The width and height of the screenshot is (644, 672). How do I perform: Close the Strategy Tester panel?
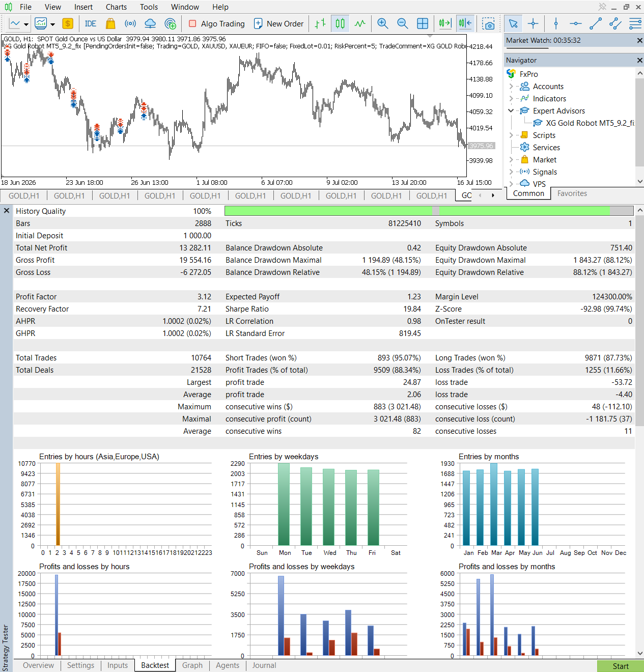7,211
